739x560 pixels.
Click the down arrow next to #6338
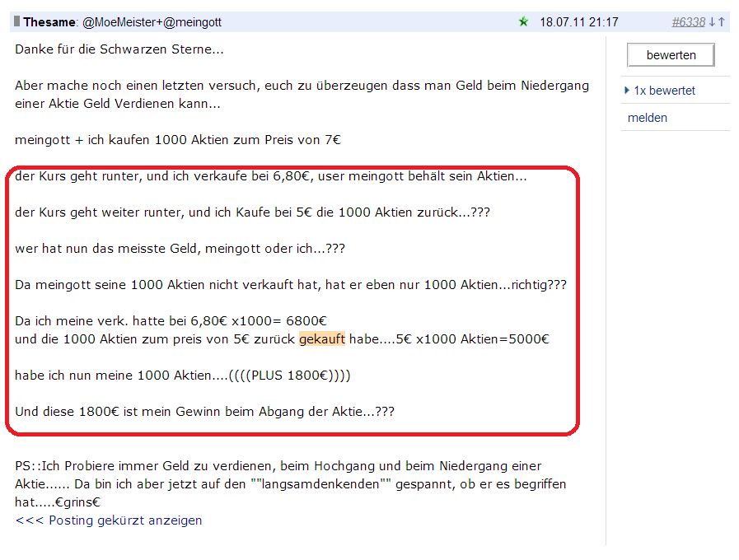click(711, 21)
